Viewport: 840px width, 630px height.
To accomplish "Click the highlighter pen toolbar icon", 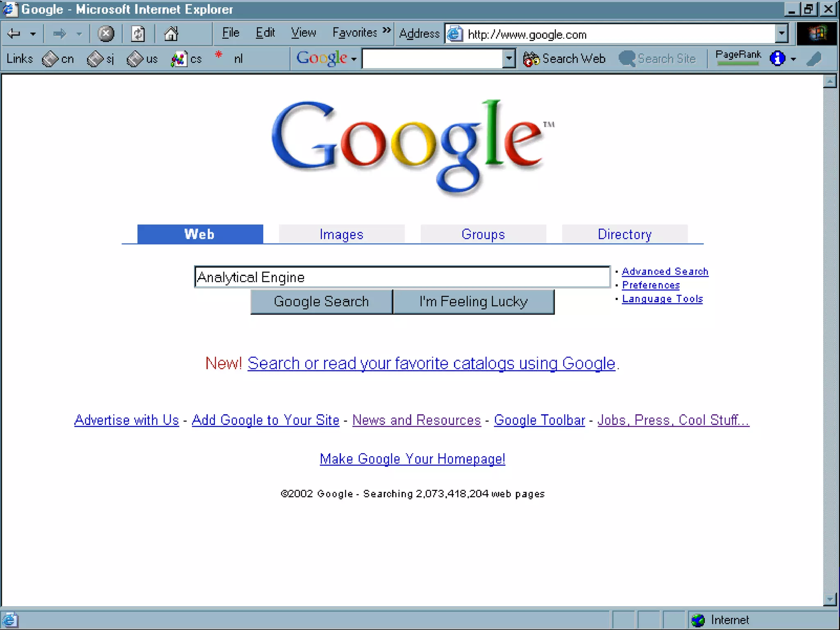I will (814, 59).
